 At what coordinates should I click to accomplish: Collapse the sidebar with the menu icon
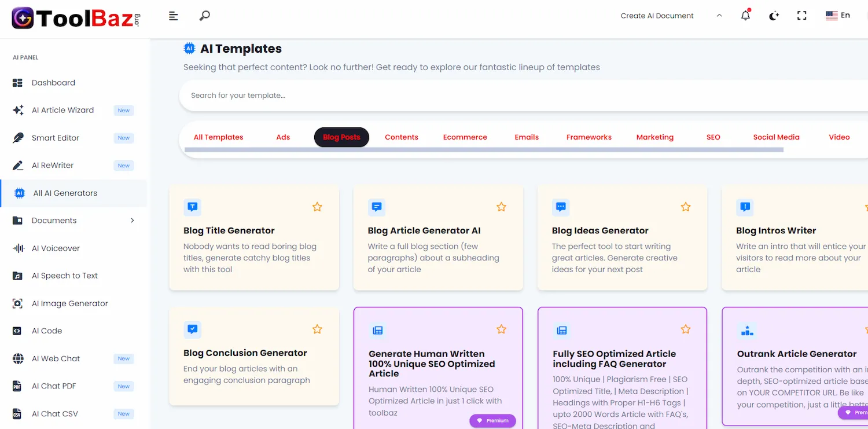[x=173, y=16]
